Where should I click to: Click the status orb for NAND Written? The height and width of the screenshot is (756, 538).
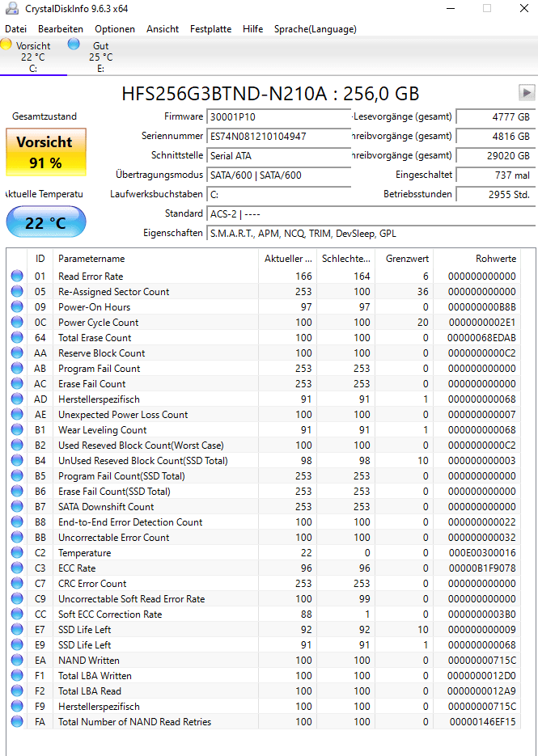point(17,661)
